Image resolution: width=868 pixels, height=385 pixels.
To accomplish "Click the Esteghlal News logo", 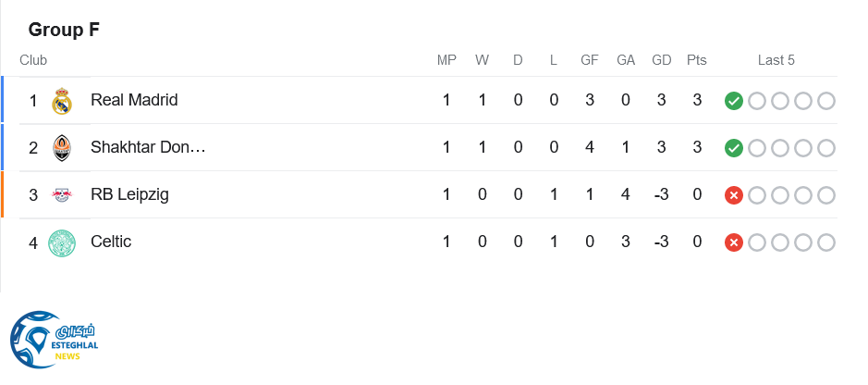I will click(x=54, y=340).
